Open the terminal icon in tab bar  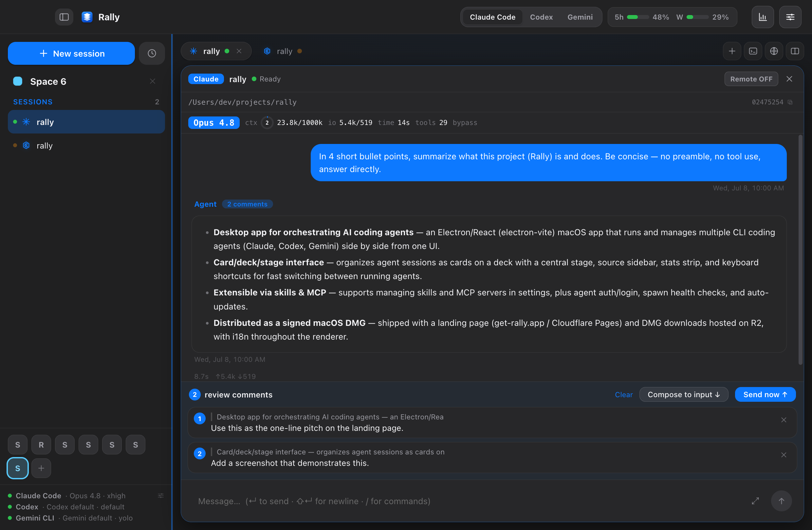tap(753, 51)
